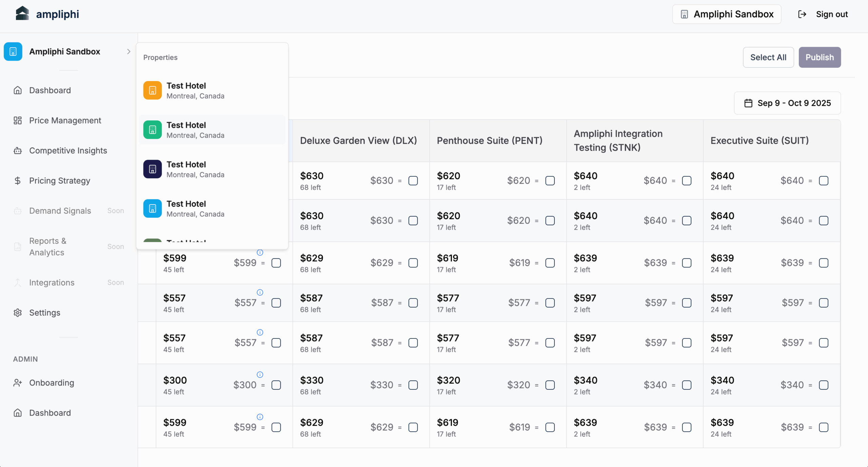Check first row Penthouse Suite $620 checkbox
Viewport: 868px width, 467px height.
[550, 181]
